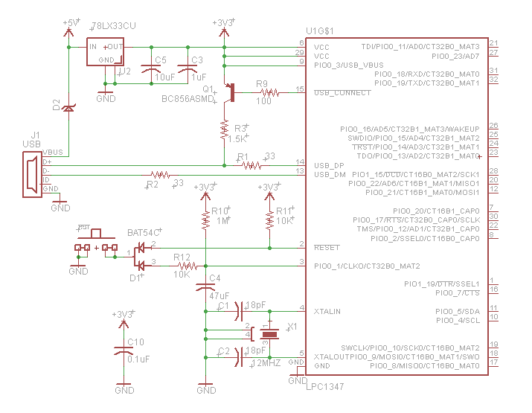This screenshot has width=532, height=413.
Task: Click the +5V supply symbol
Action: pyautogui.click(x=69, y=33)
